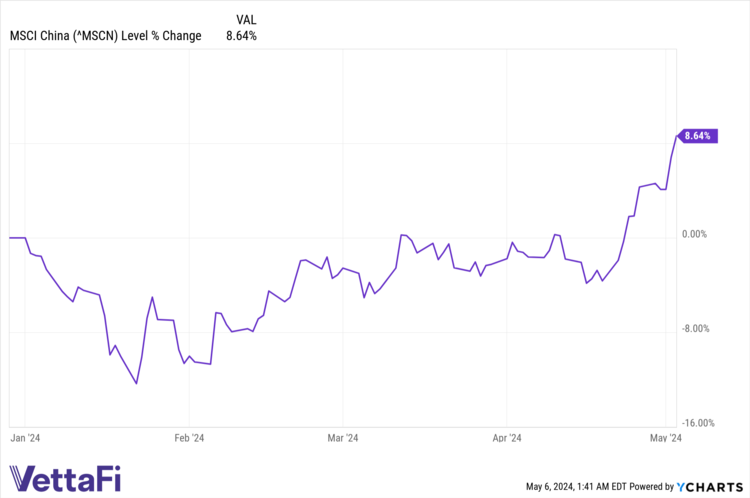The height and width of the screenshot is (498, 750).
Task: Click the VAL column header
Action: [246, 19]
